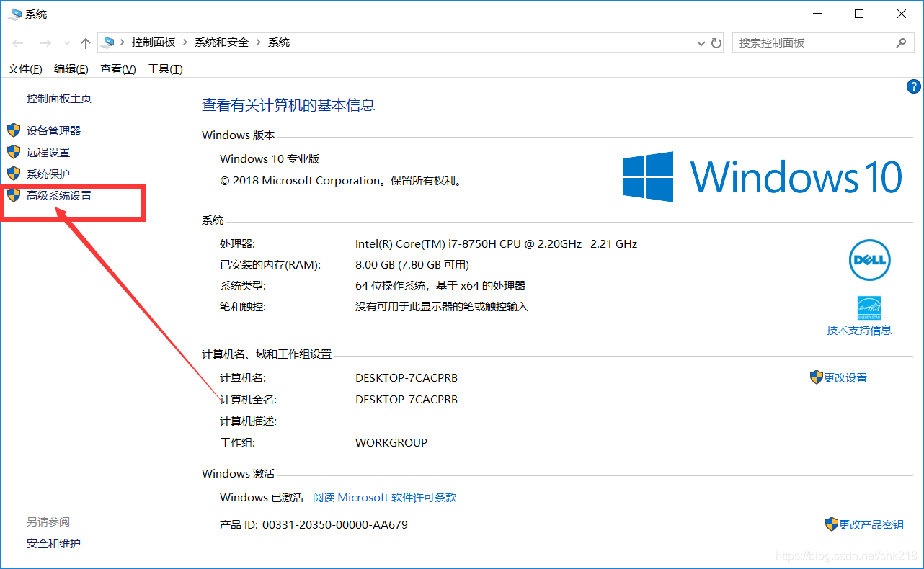This screenshot has width=924, height=569.
Task: Open the 文件(F) menu
Action: click(x=25, y=69)
